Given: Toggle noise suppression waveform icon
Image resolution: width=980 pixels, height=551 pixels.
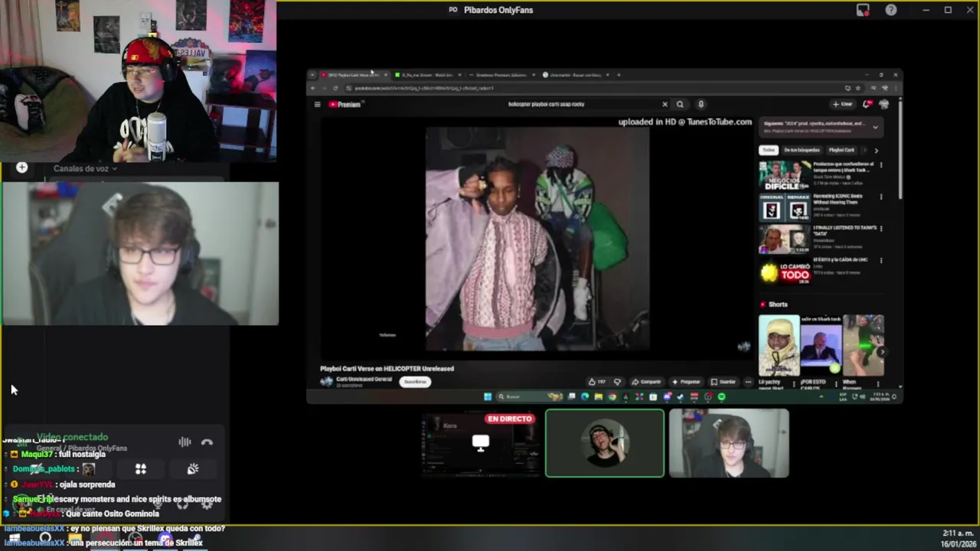Looking at the screenshot, I should pyautogui.click(x=185, y=442).
